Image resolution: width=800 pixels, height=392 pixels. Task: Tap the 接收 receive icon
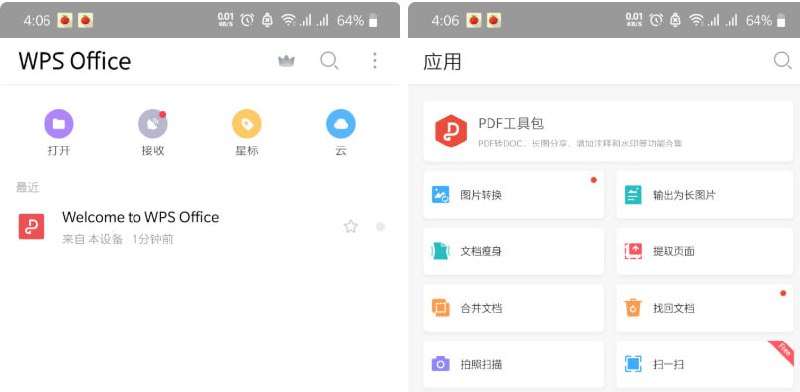(153, 124)
